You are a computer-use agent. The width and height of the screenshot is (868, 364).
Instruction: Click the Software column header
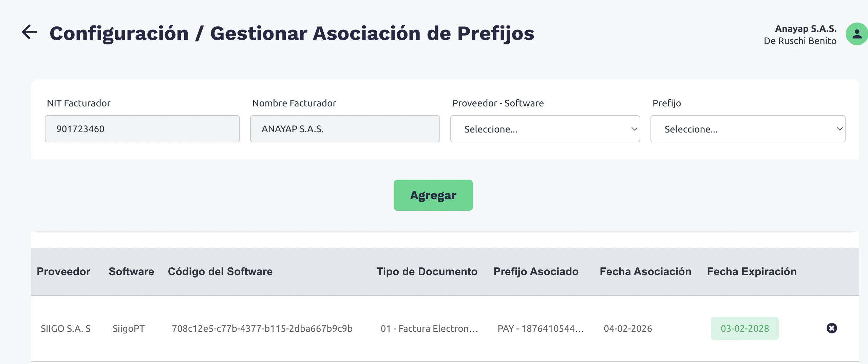(131, 271)
